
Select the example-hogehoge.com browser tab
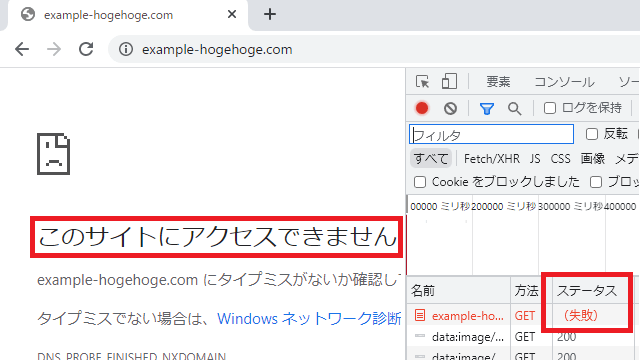coord(127,15)
